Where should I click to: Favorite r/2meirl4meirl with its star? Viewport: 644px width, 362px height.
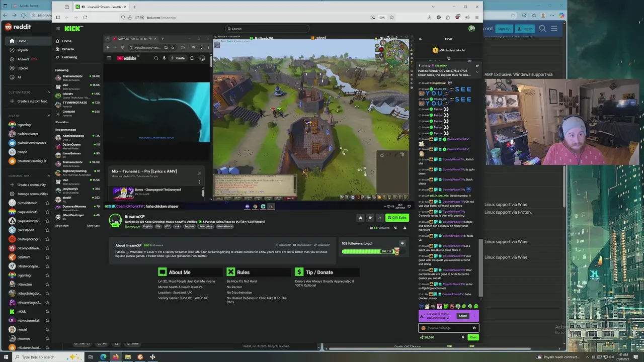47,203
